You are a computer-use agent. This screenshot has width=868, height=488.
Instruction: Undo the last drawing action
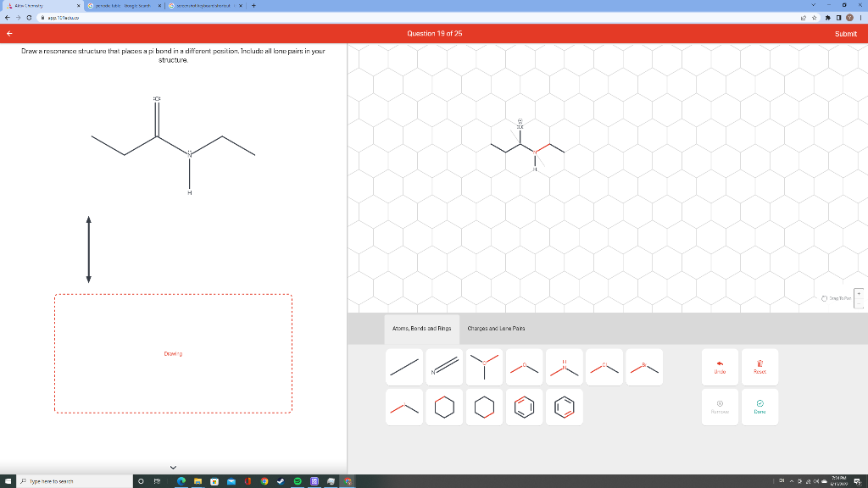pos(720,367)
